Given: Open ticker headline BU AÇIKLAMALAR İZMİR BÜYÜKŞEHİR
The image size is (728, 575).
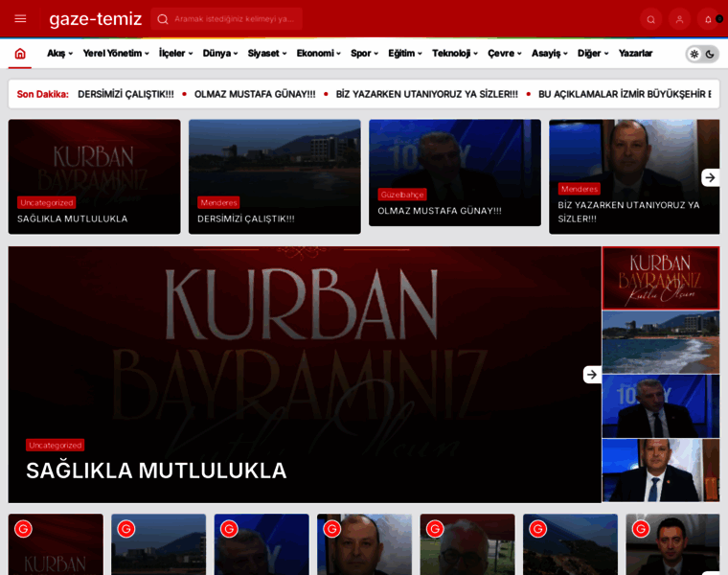Looking at the screenshot, I should 625,94.
